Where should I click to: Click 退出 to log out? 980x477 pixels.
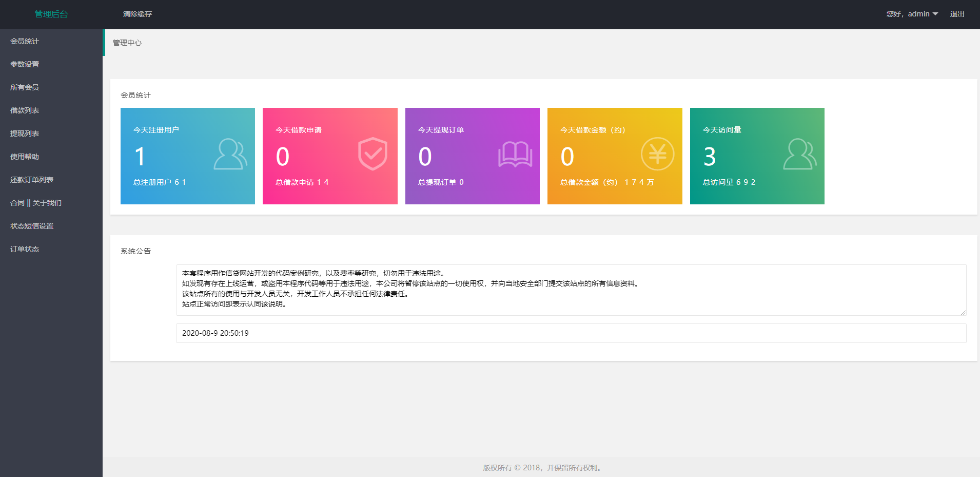coord(956,14)
